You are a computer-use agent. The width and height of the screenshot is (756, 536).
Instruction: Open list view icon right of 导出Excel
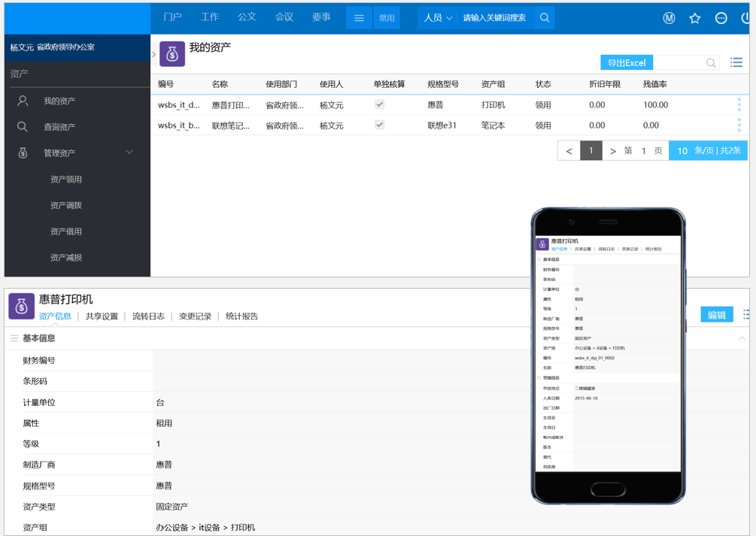point(736,62)
